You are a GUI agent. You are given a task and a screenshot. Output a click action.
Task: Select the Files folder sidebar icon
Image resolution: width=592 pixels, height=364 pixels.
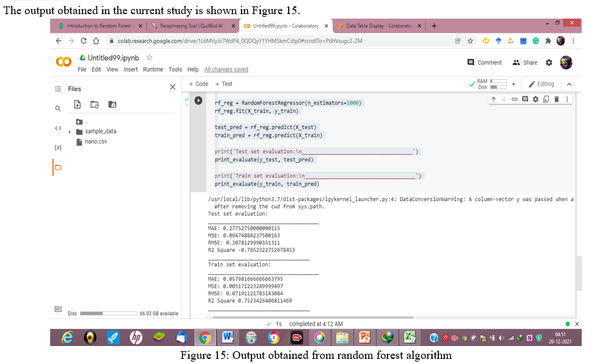tap(58, 168)
